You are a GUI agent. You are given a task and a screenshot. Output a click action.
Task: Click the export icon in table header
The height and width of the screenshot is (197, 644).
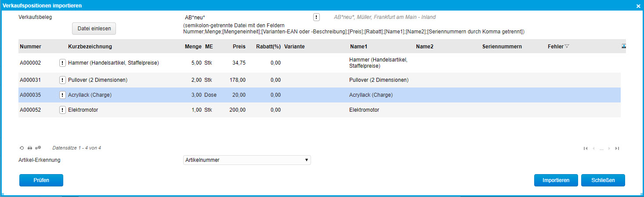pyautogui.click(x=623, y=46)
